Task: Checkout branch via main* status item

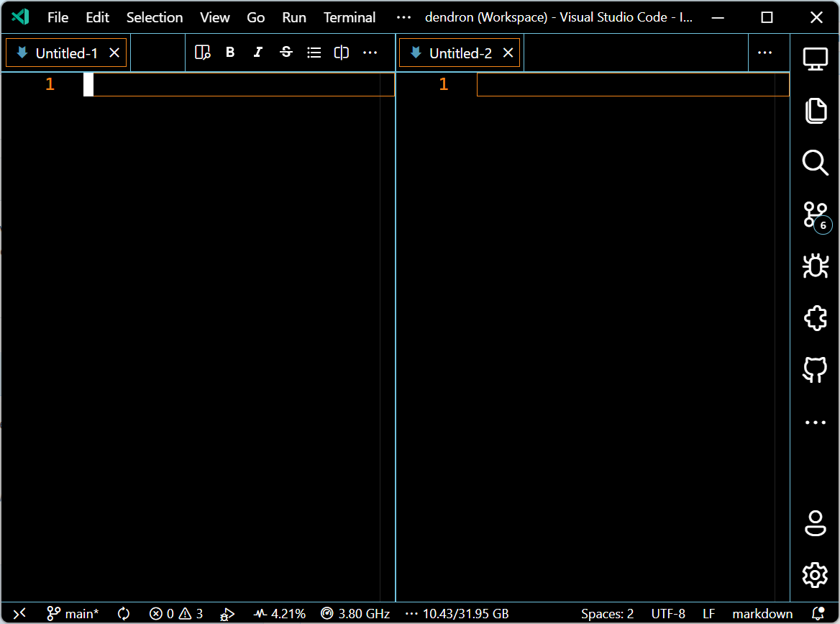Action: point(72,613)
